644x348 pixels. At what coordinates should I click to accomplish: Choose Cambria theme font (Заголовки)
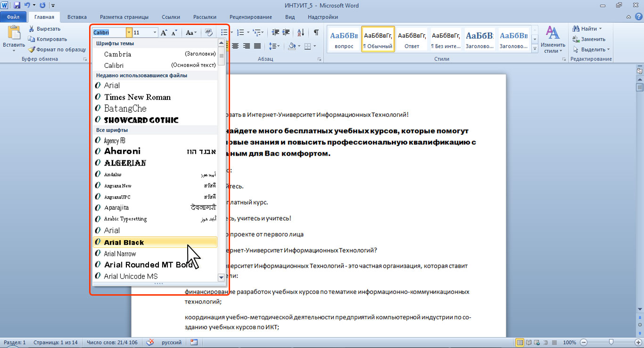(155, 54)
